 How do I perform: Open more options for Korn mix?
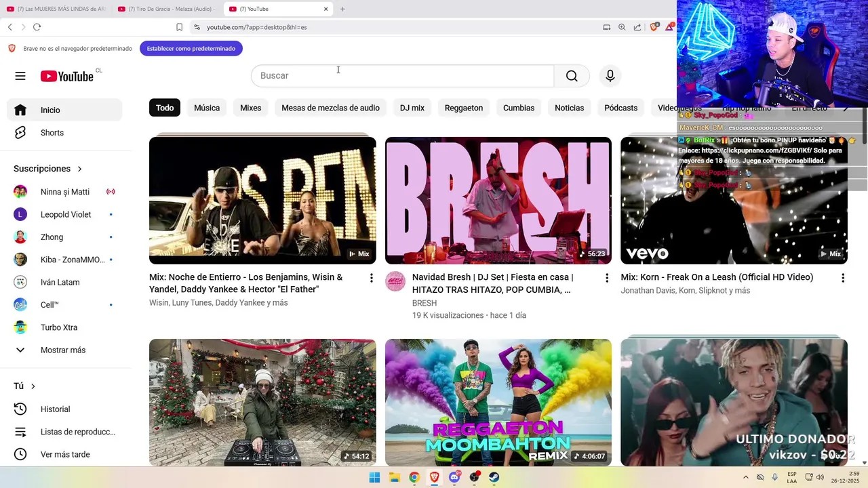(843, 278)
